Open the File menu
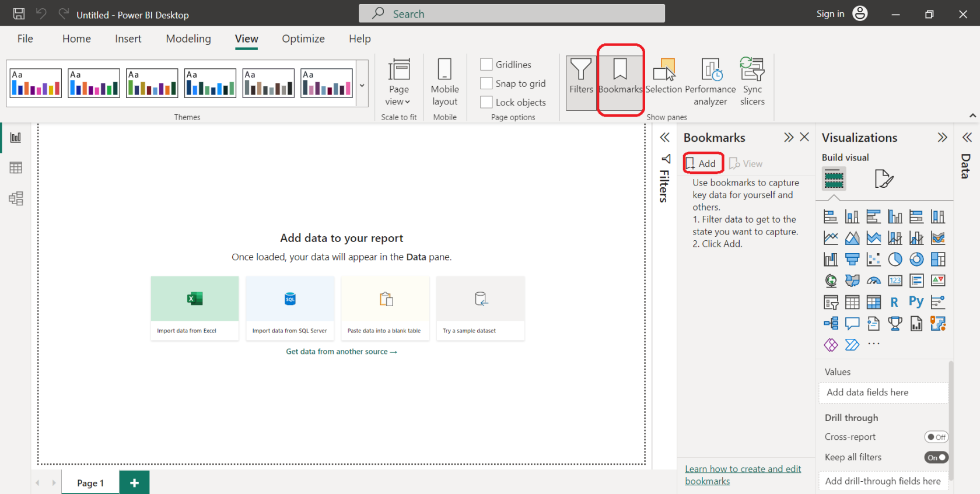980x494 pixels. (25, 38)
